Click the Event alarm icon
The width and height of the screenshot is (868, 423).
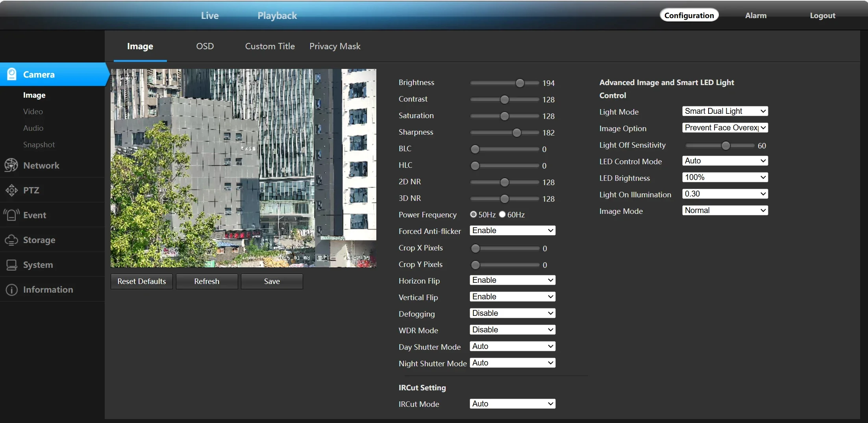tap(11, 215)
